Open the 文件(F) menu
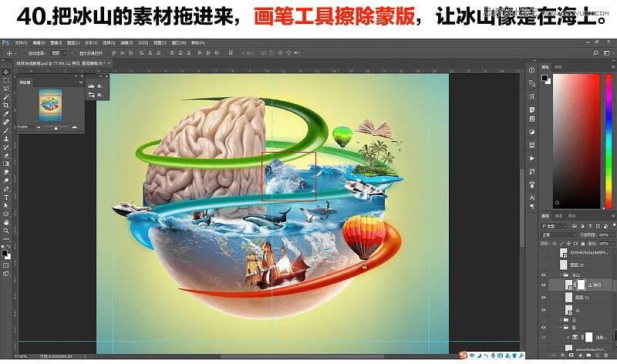Viewport: 617px width, 364px height. click(21, 42)
